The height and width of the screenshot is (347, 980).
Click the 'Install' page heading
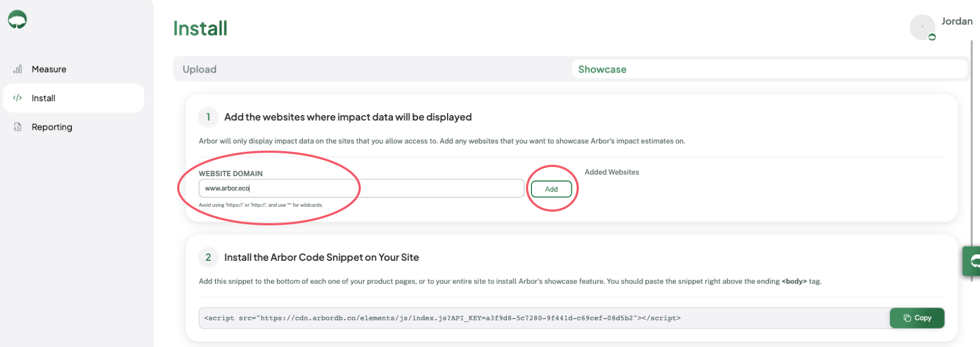200,28
